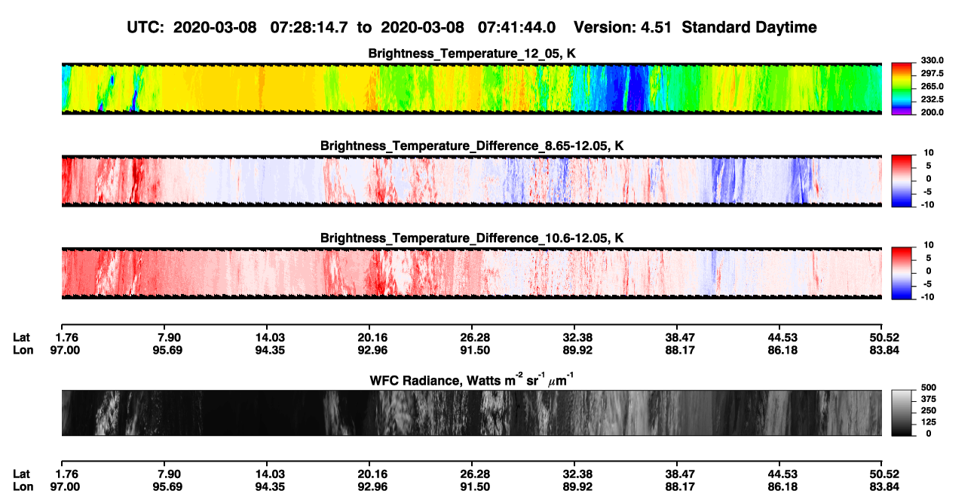The height and width of the screenshot is (503, 980).
Task: Select the Brightness_Temperature_Difference_8.65-12.05, K title
Action: [472, 145]
